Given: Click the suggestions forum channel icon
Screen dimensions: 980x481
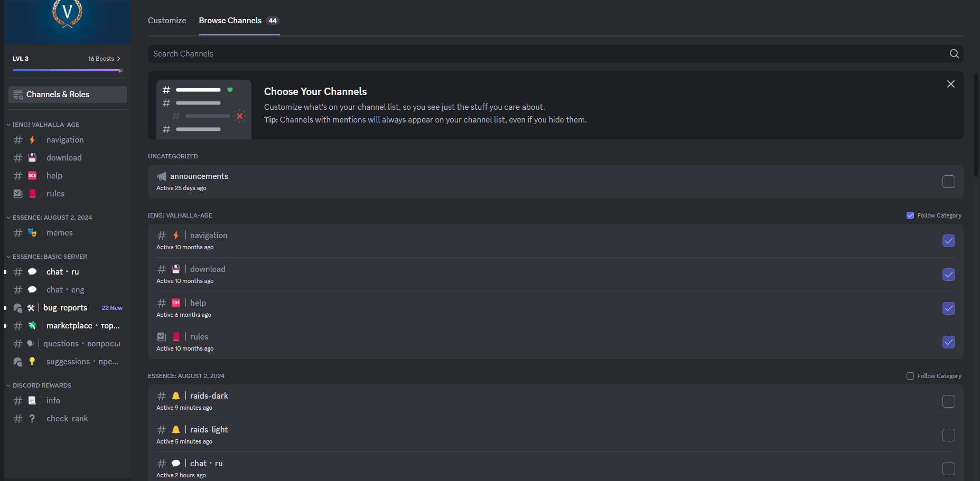Looking at the screenshot, I should tap(18, 362).
